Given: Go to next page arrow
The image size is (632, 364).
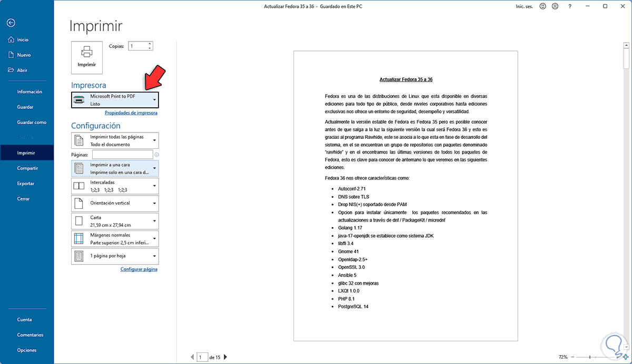Looking at the screenshot, I should pos(225,357).
